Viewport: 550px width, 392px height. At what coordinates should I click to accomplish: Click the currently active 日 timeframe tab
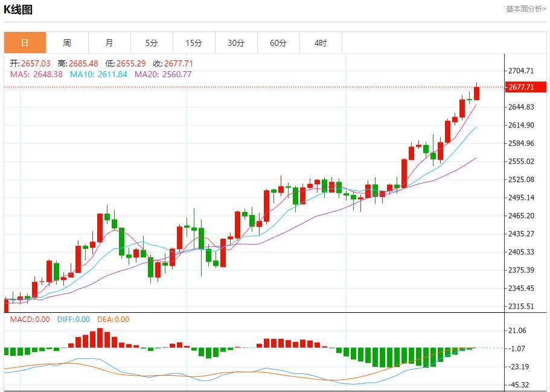25,43
